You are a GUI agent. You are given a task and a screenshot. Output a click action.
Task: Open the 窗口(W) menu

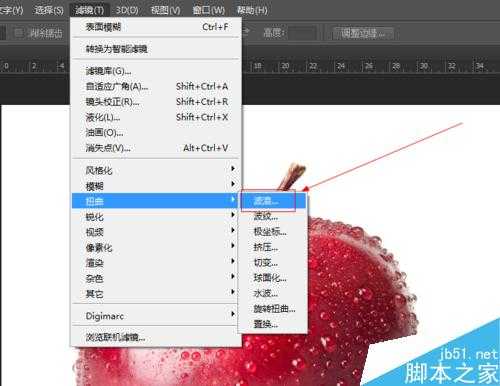(209, 10)
